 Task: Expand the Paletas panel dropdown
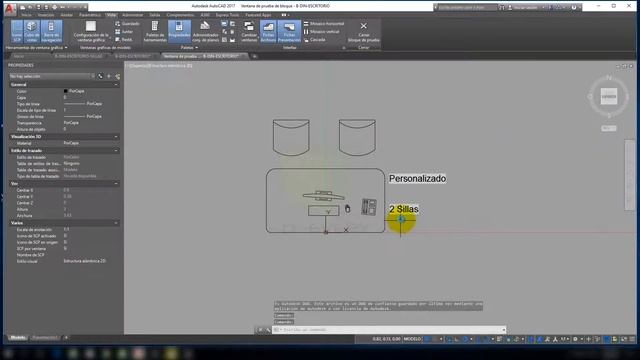[x=190, y=48]
